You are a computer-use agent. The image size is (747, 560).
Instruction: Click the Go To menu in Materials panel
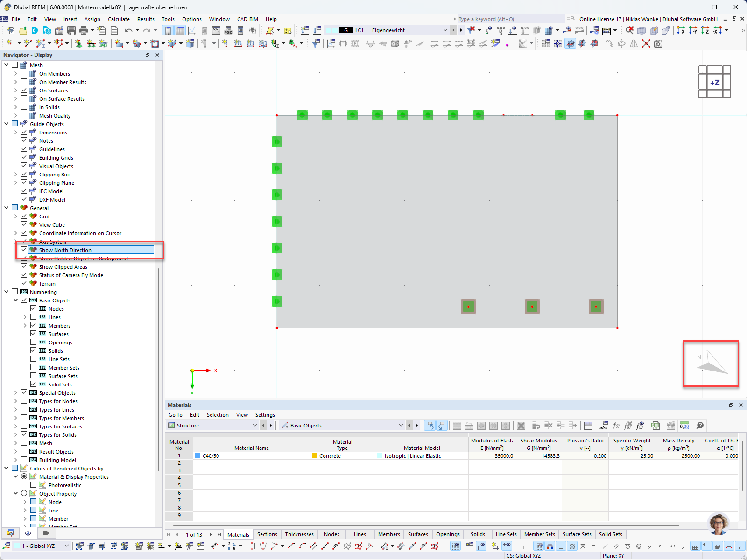point(176,415)
